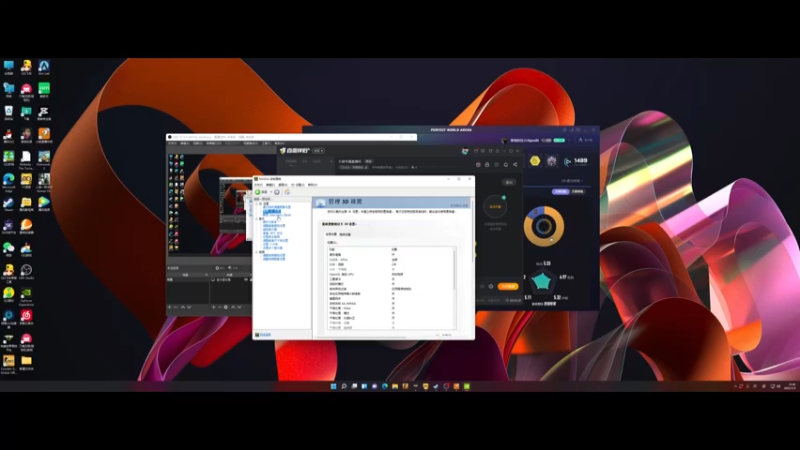This screenshot has width=800, height=450.
Task: Open the Windows Start menu on taskbar
Action: tap(333, 386)
